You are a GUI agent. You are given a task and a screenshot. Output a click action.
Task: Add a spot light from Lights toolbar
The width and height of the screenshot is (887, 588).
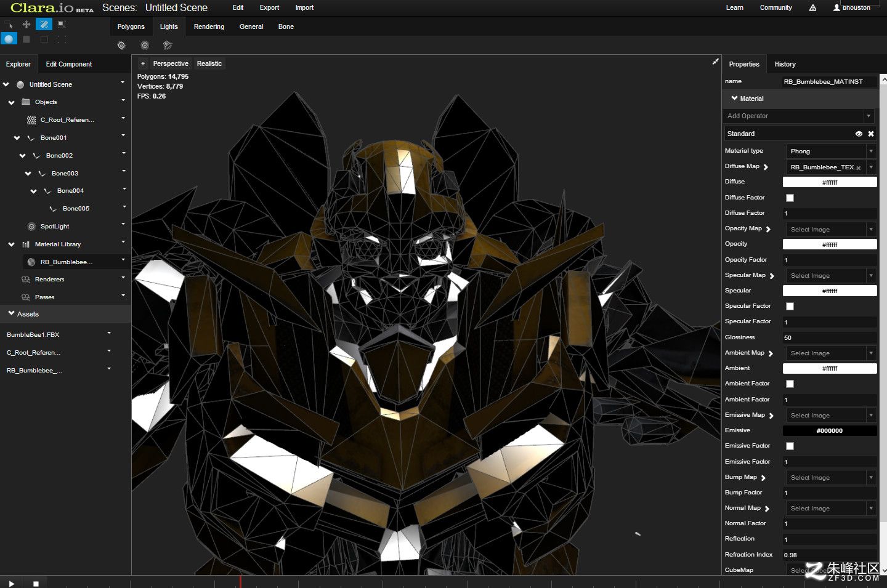tap(168, 45)
